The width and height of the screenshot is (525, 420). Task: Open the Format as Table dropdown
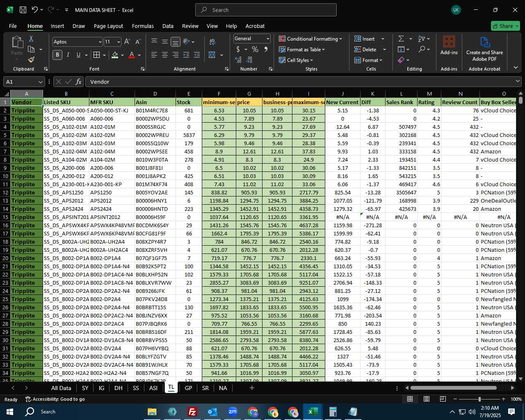click(302, 49)
